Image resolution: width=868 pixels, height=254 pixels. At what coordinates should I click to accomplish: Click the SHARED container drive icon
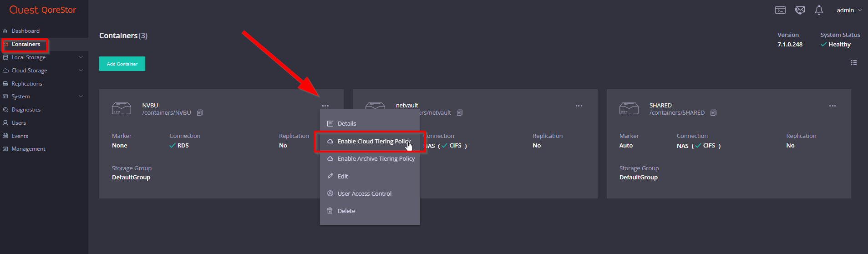coord(629,108)
